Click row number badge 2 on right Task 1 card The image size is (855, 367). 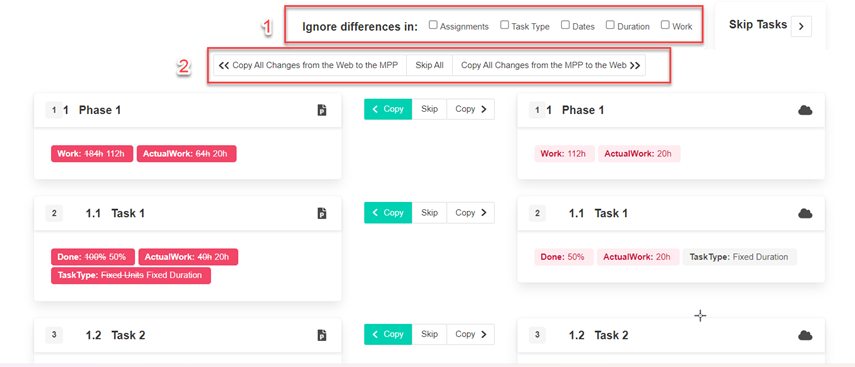pos(537,213)
